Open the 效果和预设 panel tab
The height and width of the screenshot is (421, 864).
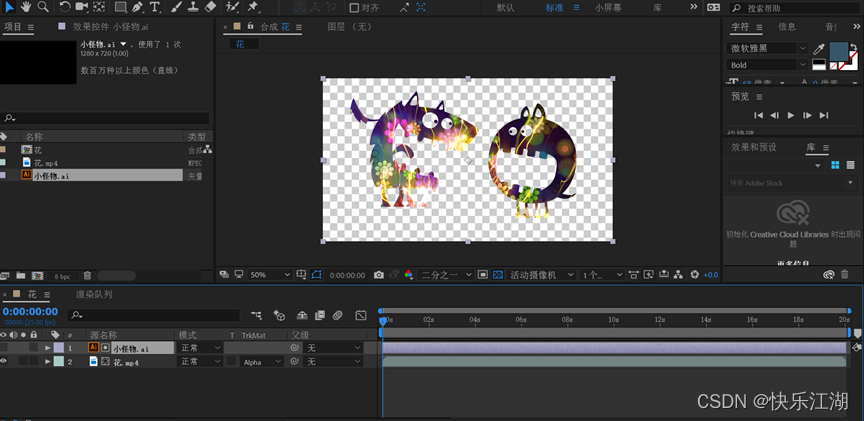754,147
